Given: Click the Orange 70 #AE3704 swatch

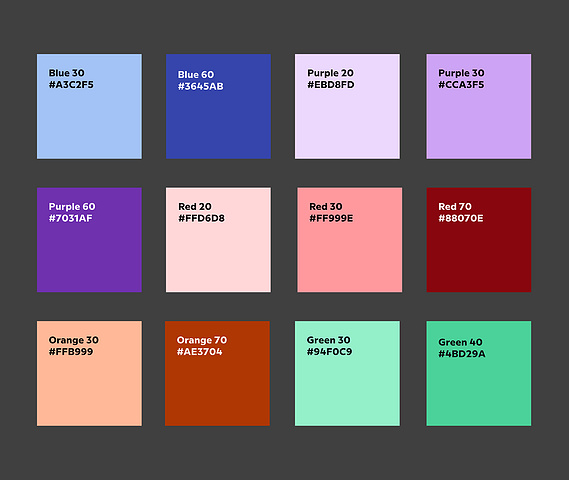Looking at the screenshot, I should coord(217,373).
